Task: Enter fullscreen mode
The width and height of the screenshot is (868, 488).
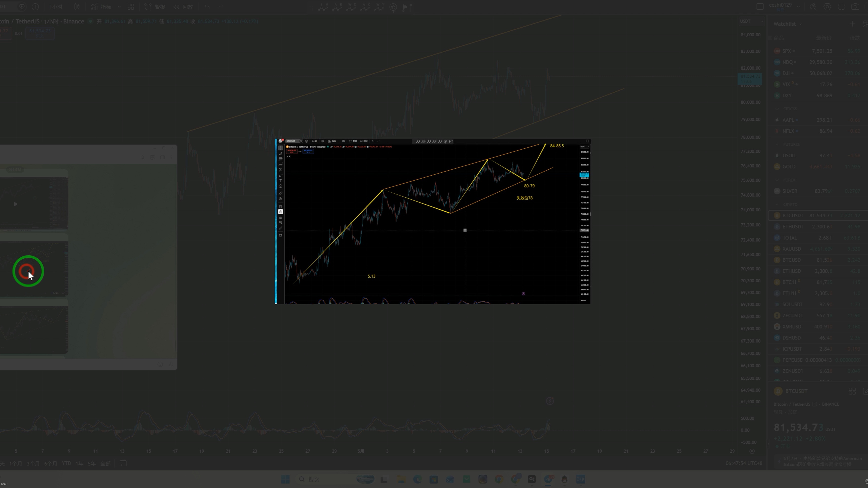Action: pyautogui.click(x=841, y=6)
